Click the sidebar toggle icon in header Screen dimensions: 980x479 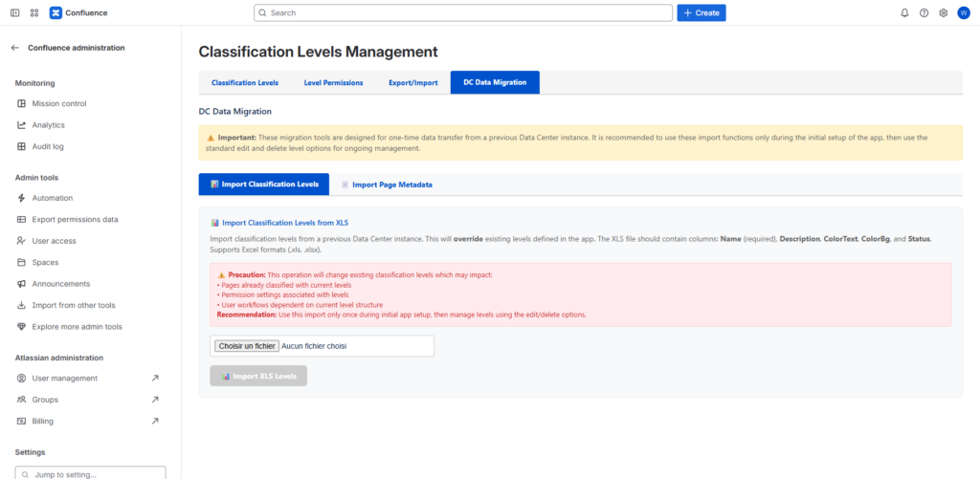click(14, 12)
